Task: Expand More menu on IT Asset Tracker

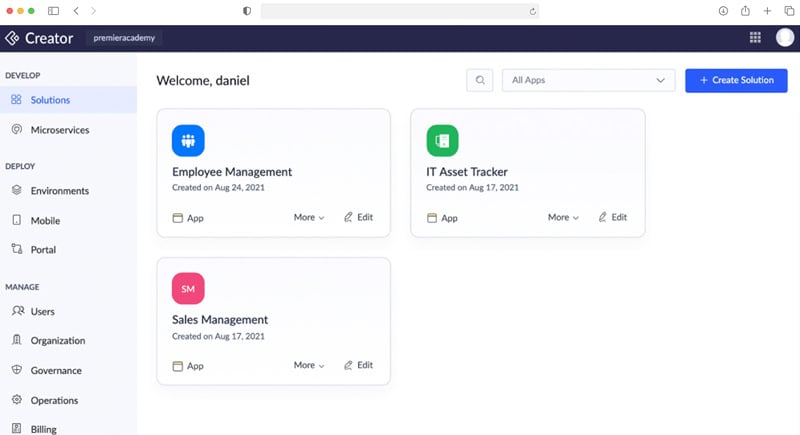Action: [563, 217]
